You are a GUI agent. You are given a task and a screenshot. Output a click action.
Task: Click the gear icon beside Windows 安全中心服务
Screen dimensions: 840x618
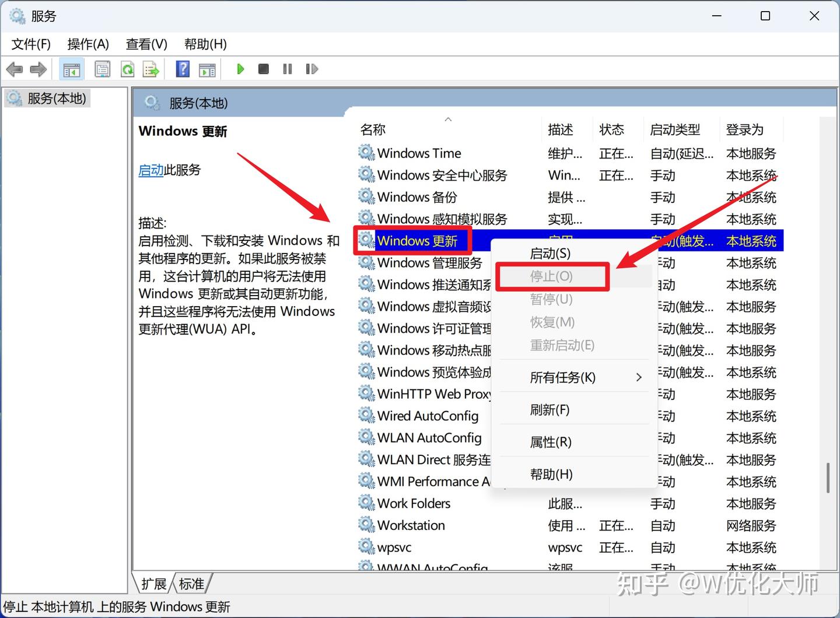(x=366, y=174)
